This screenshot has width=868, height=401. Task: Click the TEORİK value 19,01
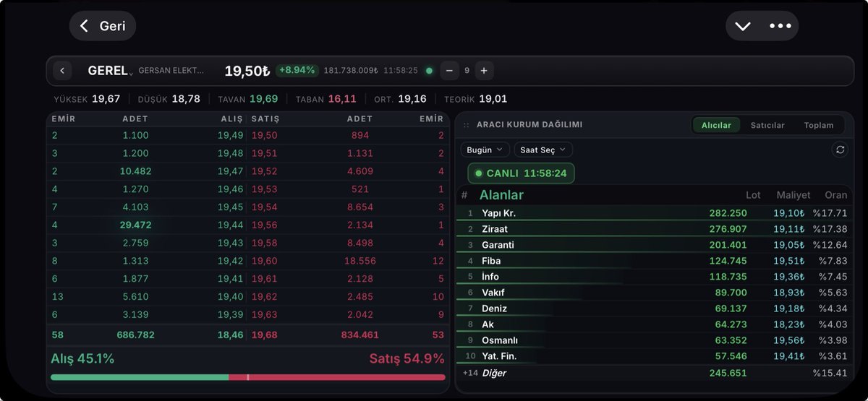click(x=493, y=99)
